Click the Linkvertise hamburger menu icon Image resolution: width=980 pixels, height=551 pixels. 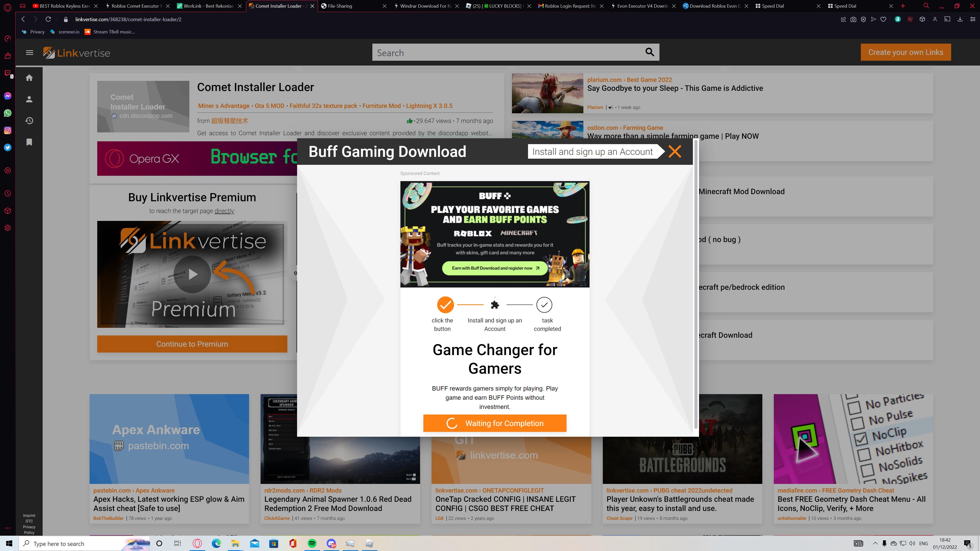[x=29, y=53]
